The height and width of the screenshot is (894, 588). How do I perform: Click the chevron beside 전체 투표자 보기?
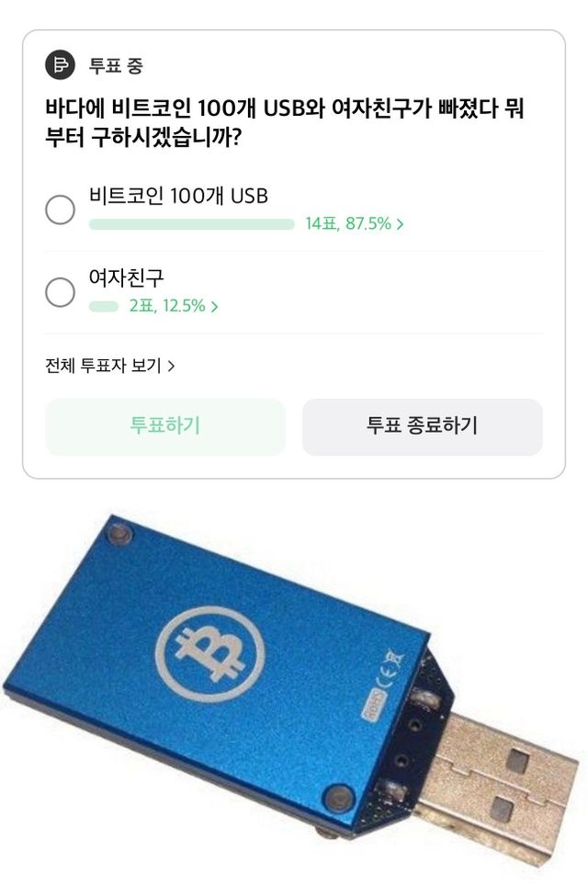click(x=171, y=366)
